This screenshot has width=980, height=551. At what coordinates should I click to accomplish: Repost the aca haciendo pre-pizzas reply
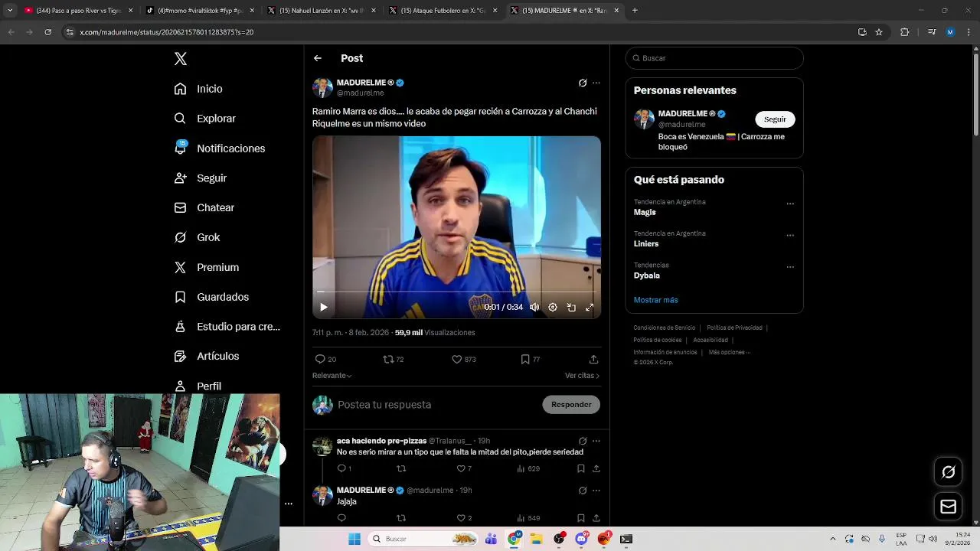click(401, 468)
